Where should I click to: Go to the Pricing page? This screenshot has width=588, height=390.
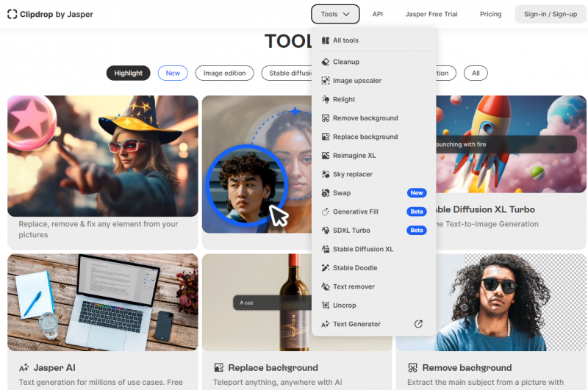pyautogui.click(x=490, y=14)
